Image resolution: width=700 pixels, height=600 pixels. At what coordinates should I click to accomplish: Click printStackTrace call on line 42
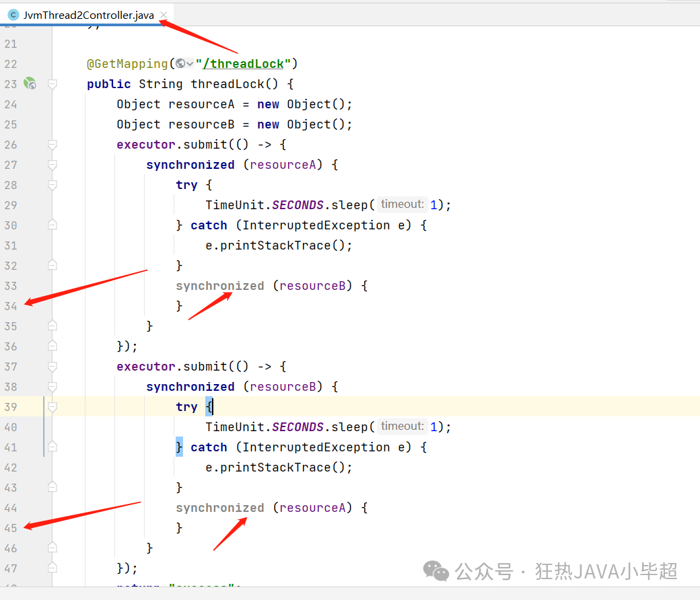[275, 467]
